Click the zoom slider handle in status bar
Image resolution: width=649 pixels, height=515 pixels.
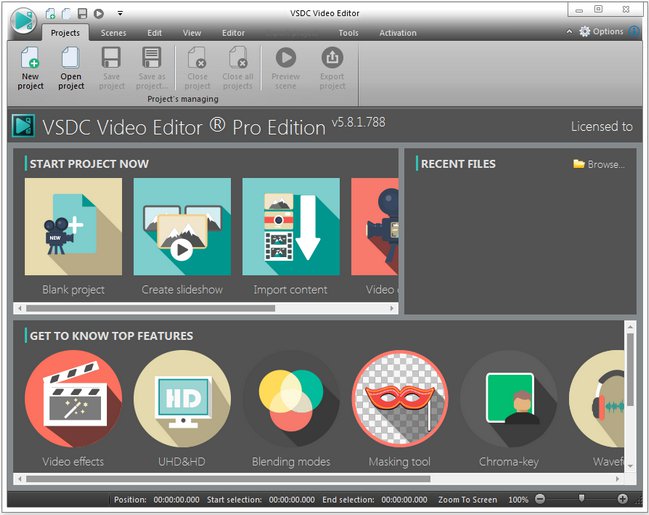pyautogui.click(x=582, y=498)
